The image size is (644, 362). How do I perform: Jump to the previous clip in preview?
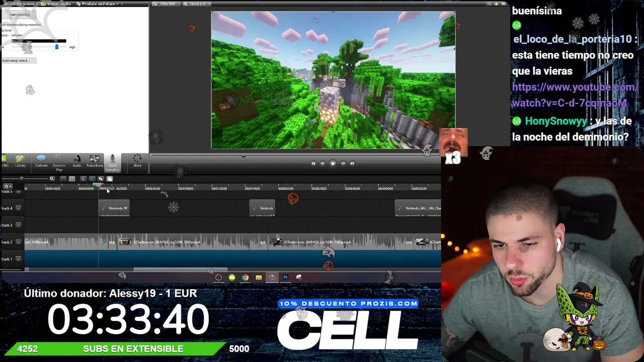(x=313, y=163)
